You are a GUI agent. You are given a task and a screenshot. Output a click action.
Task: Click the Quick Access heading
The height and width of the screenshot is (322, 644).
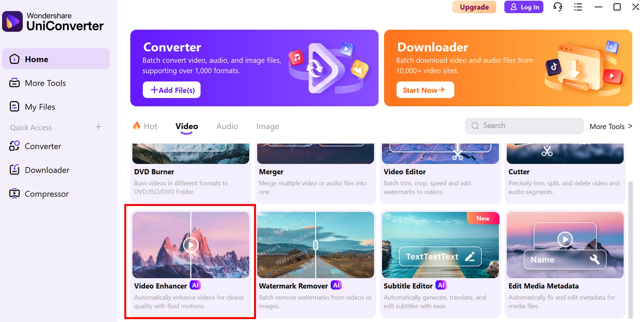click(x=31, y=127)
